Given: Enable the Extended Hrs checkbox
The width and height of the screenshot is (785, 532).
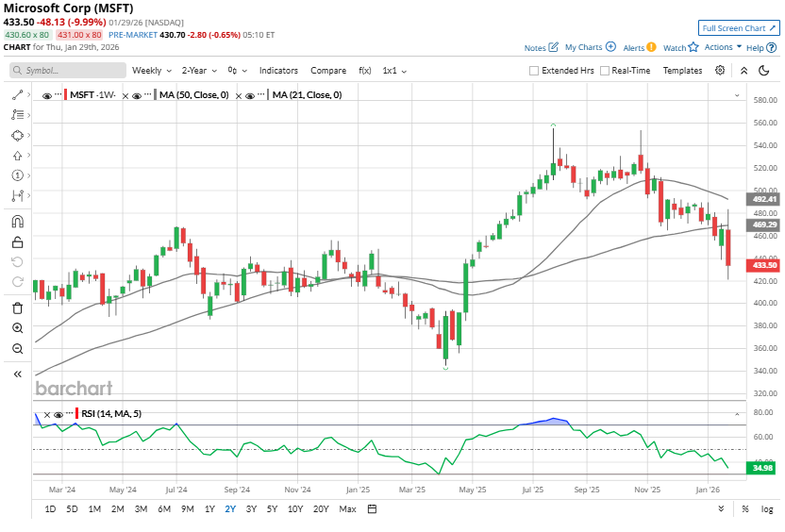Looking at the screenshot, I should click(x=534, y=71).
